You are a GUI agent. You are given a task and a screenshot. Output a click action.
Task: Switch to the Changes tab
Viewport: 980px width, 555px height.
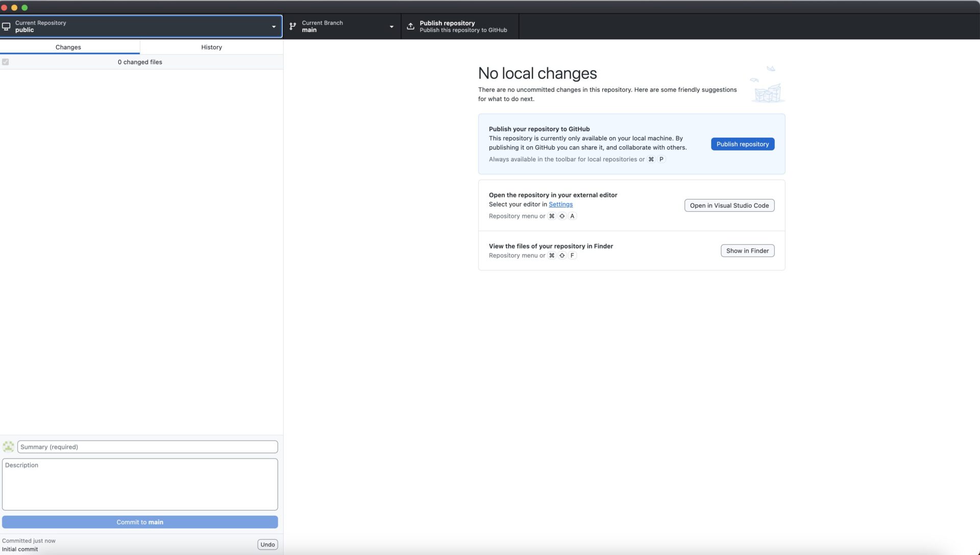click(68, 47)
